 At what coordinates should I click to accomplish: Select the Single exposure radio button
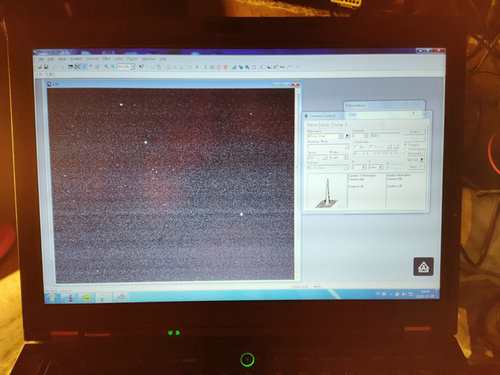click(405, 145)
